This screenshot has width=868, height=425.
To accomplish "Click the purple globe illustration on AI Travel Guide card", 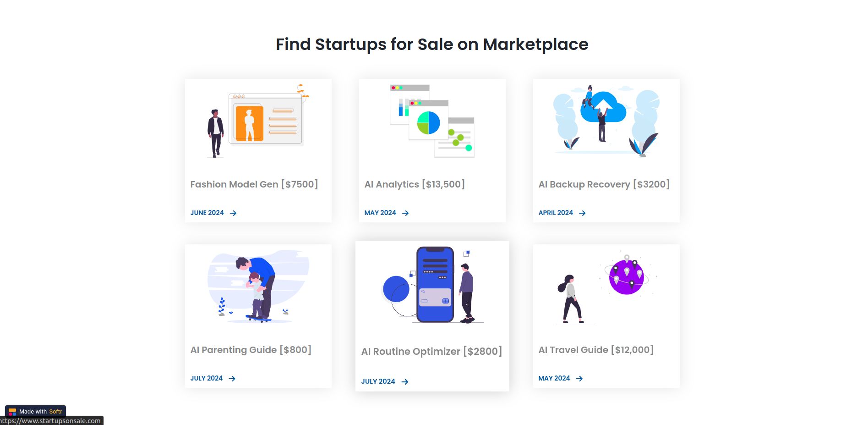I will (627, 276).
